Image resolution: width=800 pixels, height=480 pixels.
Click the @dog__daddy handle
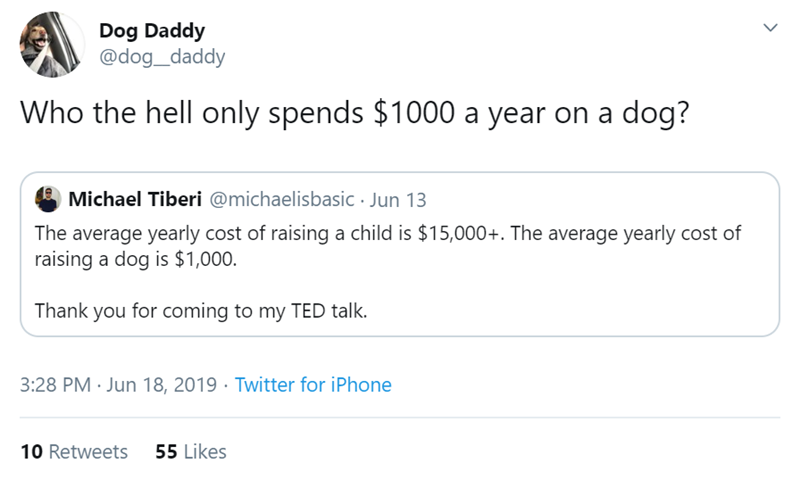(x=162, y=55)
